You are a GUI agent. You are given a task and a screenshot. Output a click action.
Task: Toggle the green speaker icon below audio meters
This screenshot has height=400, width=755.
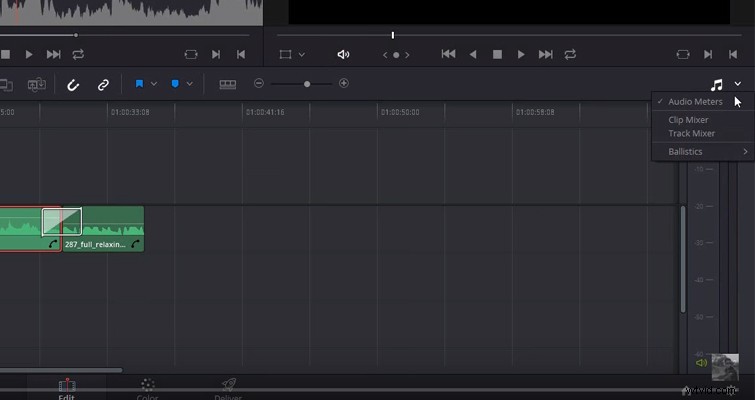702,363
